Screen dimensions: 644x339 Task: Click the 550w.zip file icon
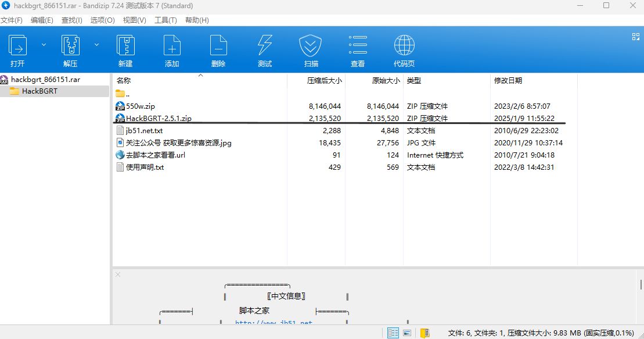120,106
